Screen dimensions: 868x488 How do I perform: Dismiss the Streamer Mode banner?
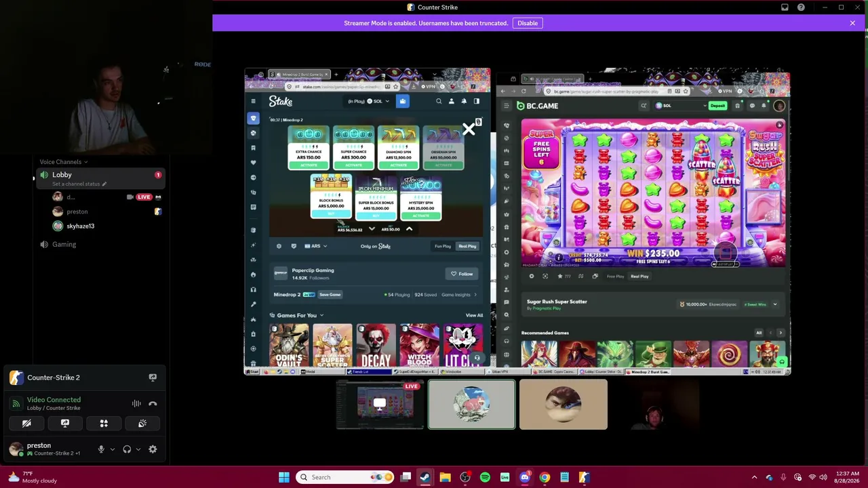[x=852, y=23]
